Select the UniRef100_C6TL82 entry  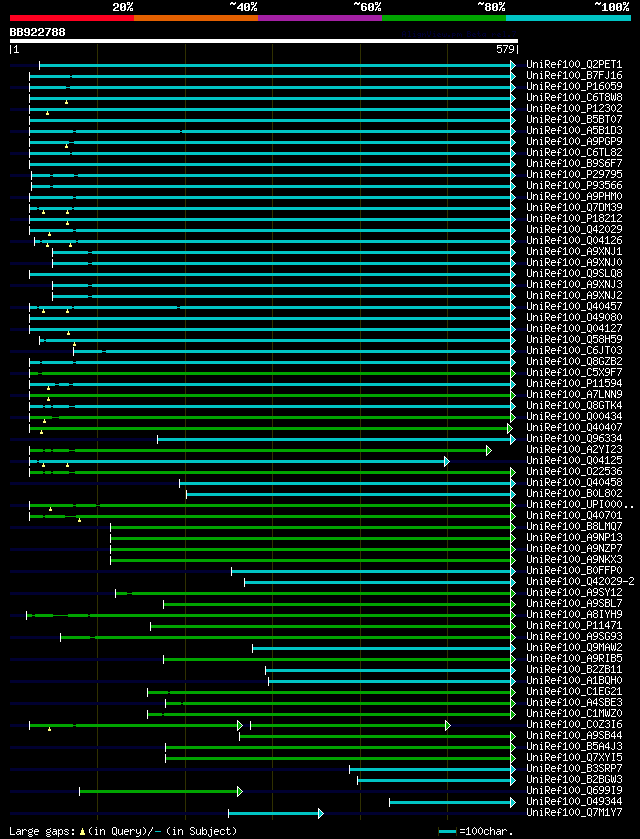(x=574, y=152)
